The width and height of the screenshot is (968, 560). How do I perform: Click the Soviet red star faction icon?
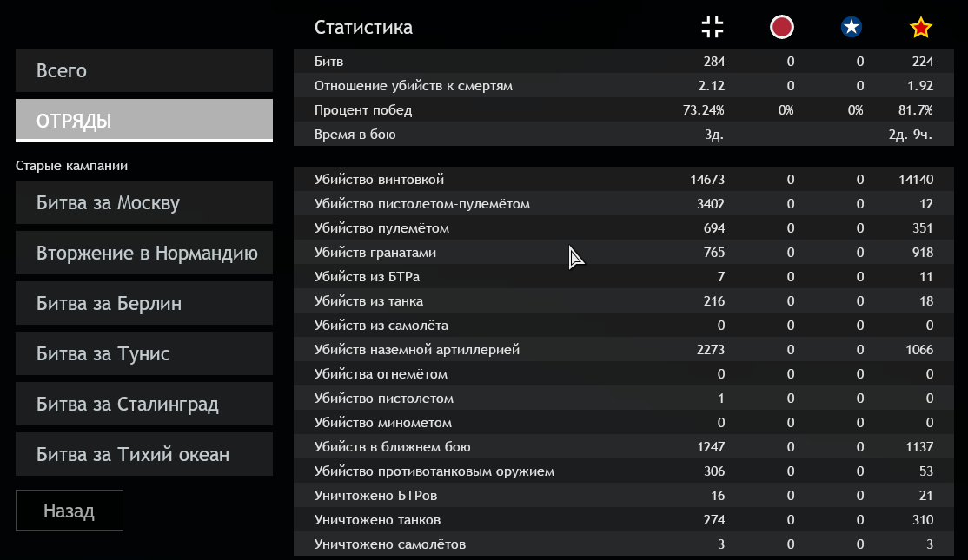921,28
